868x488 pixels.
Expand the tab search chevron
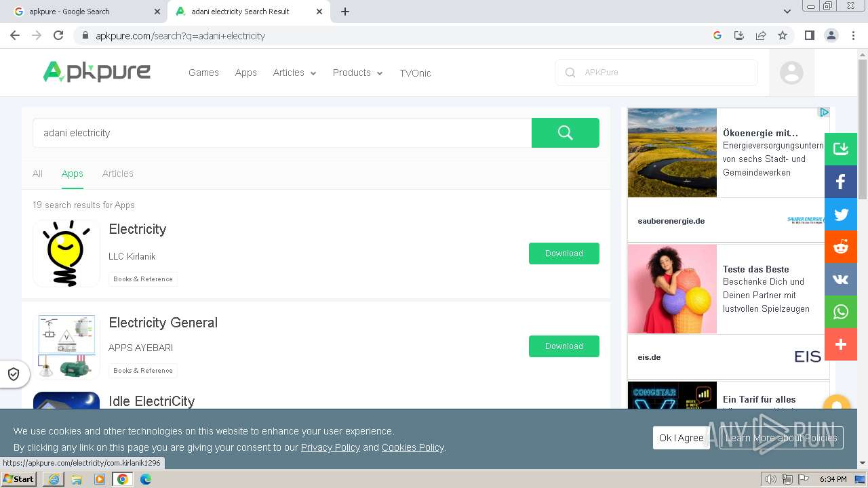click(787, 12)
